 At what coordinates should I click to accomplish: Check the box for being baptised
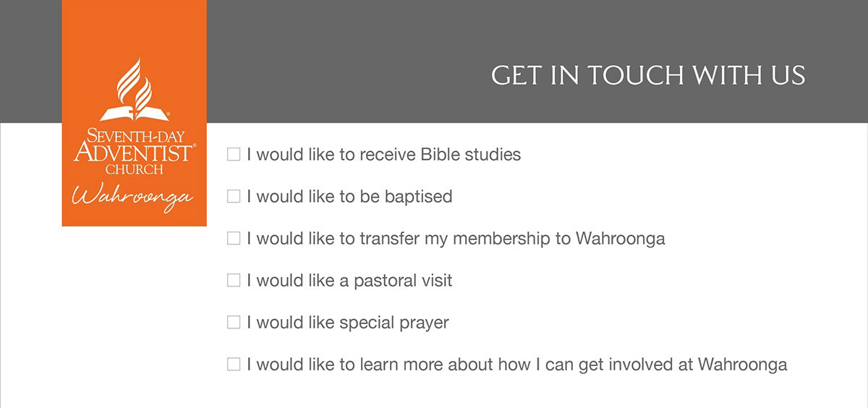point(234,196)
